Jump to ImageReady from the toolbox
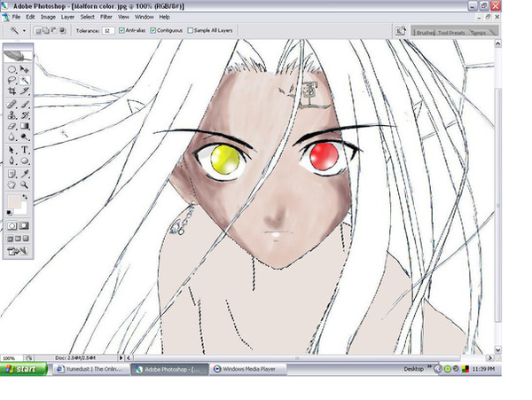Screen dimensions: 532x400 point(18,251)
